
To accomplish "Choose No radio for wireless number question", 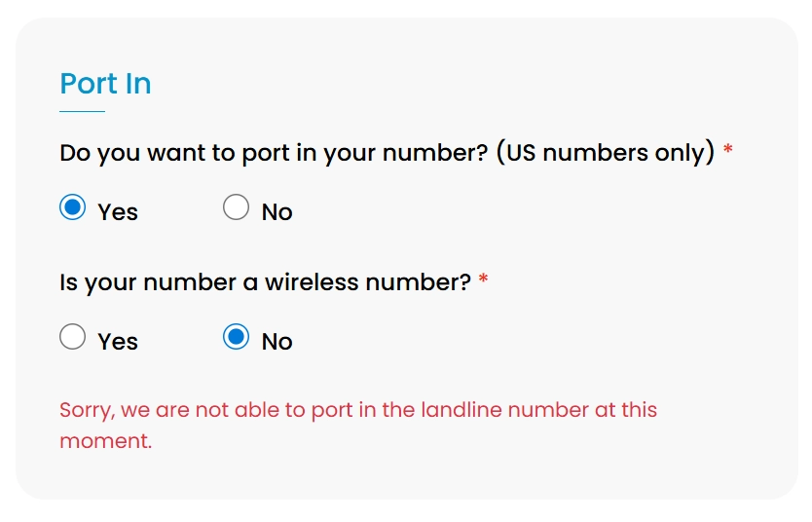I will tap(237, 337).
